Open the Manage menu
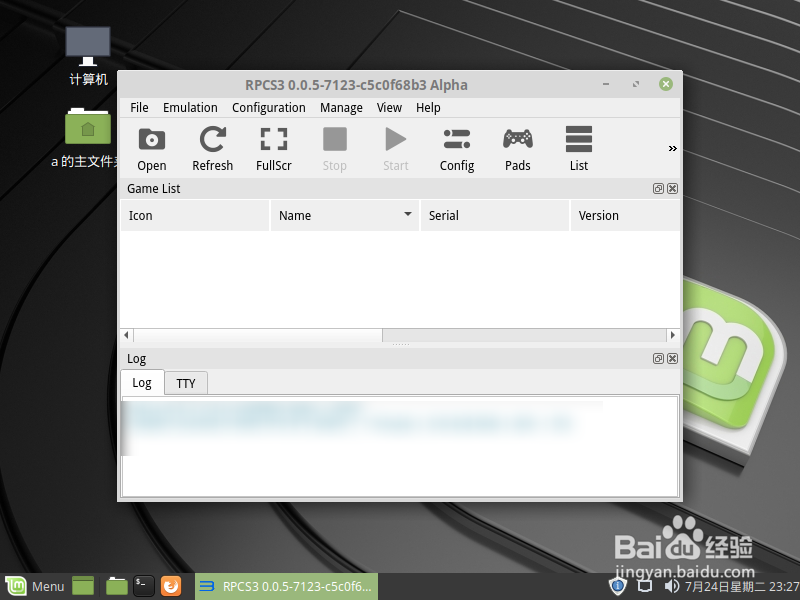This screenshot has height=600, width=800. click(341, 108)
